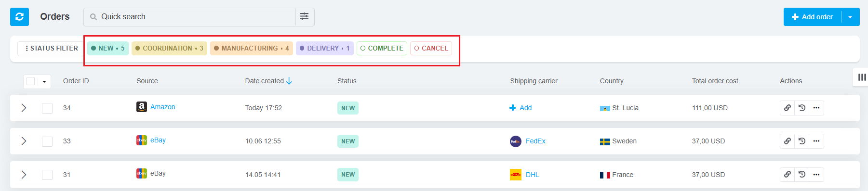Open the Add order dropdown arrow
This screenshot has height=191, width=868.
[851, 17]
